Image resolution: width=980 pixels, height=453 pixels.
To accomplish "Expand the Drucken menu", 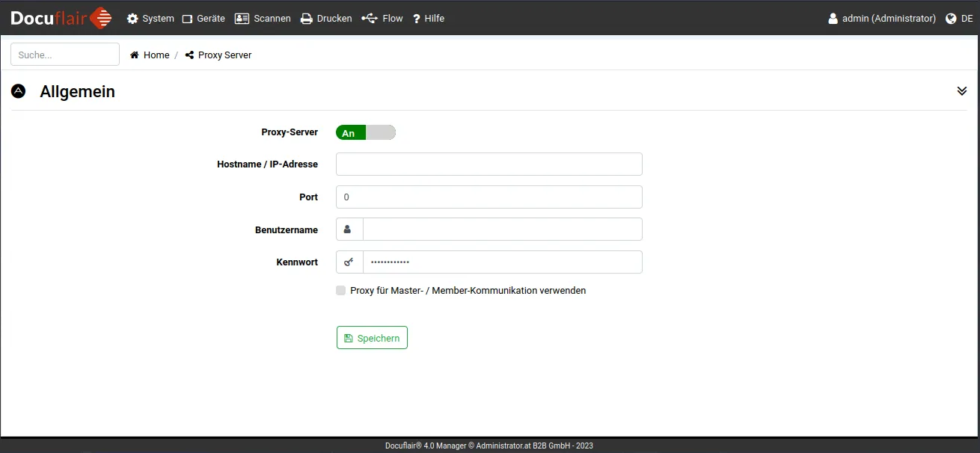I will click(x=326, y=19).
